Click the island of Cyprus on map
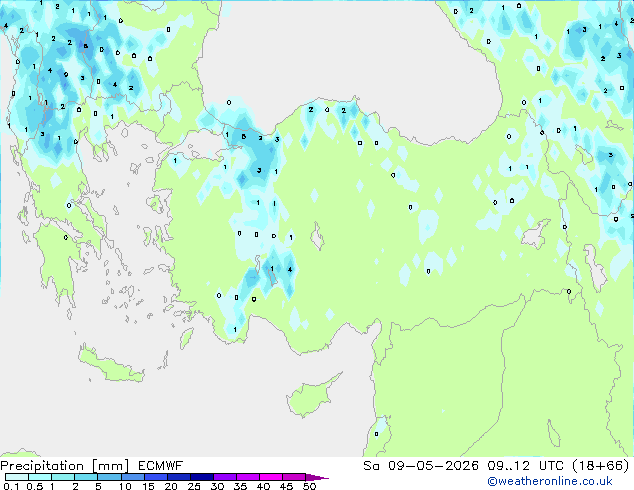Screen dimensions: 634x490 coord(309,398)
